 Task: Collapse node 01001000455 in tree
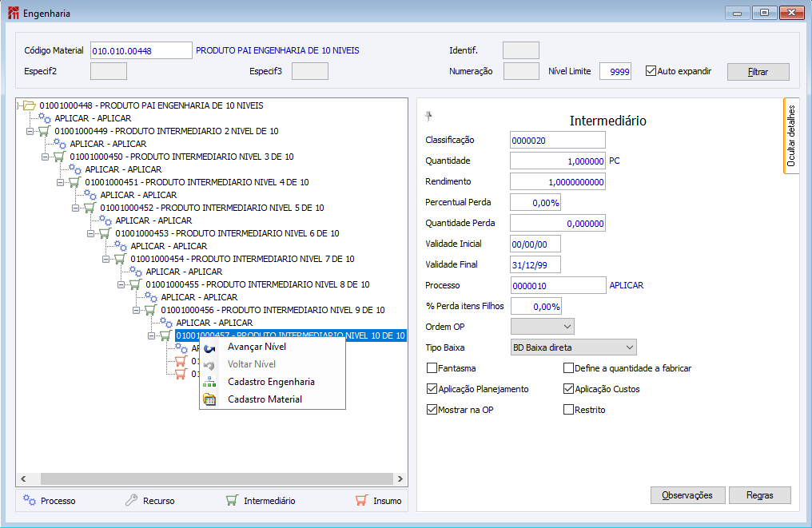pyautogui.click(x=121, y=284)
